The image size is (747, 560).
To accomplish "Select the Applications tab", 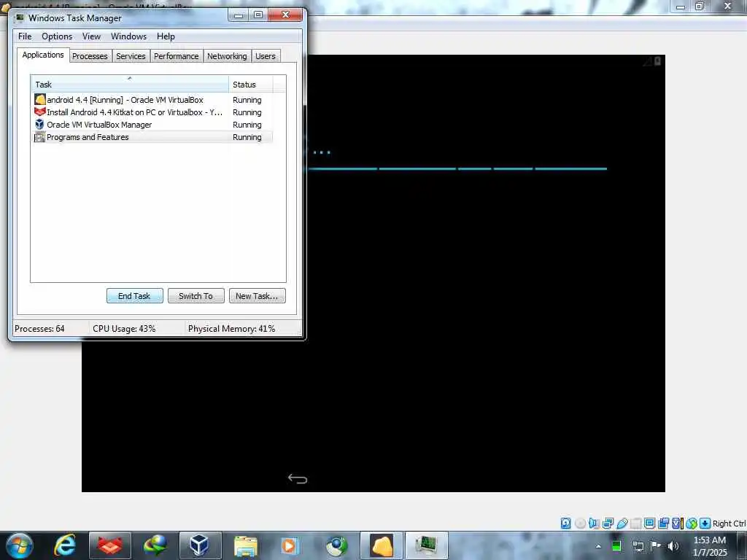I will pyautogui.click(x=43, y=55).
